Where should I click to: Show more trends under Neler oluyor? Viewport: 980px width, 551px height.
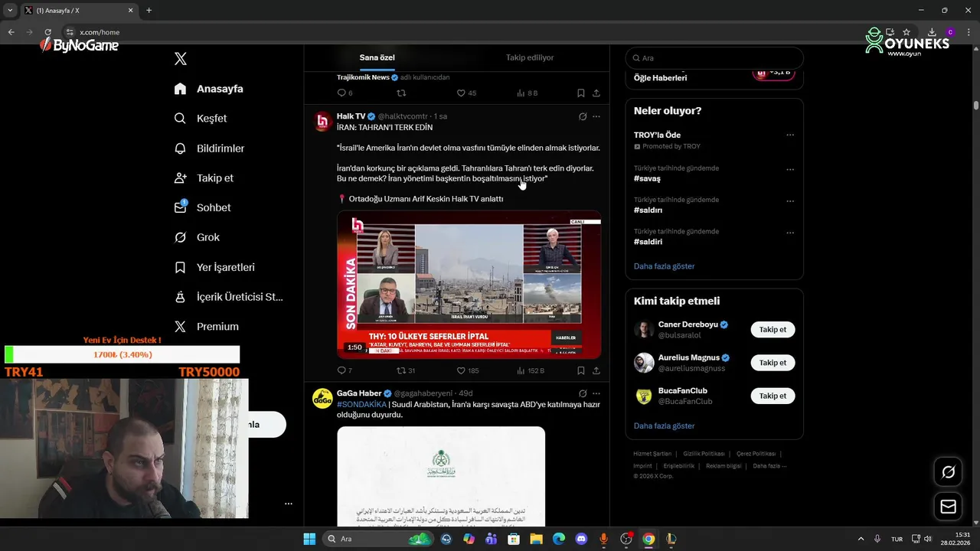pyautogui.click(x=664, y=266)
